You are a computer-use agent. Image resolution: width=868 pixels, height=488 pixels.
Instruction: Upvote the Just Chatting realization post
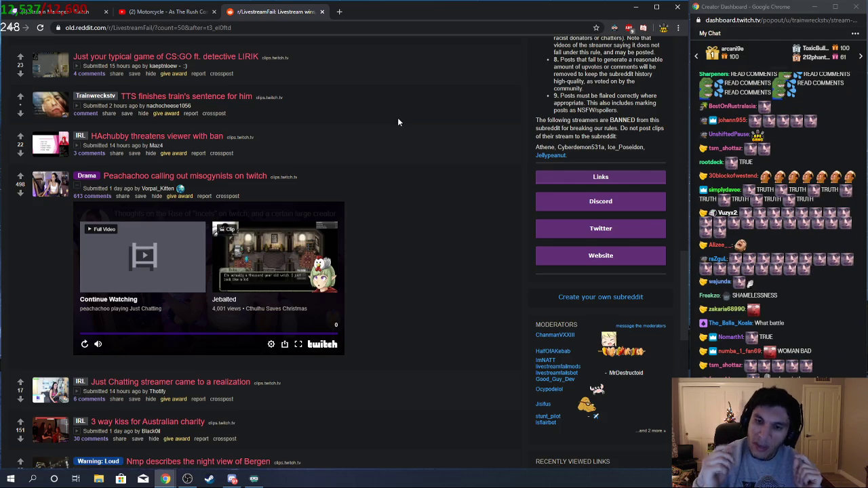pos(20,382)
